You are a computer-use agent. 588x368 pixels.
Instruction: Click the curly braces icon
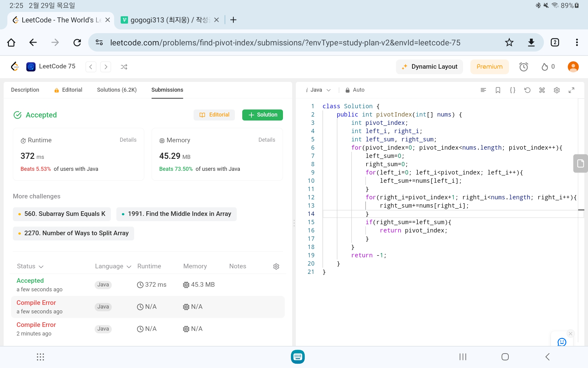[x=513, y=90]
